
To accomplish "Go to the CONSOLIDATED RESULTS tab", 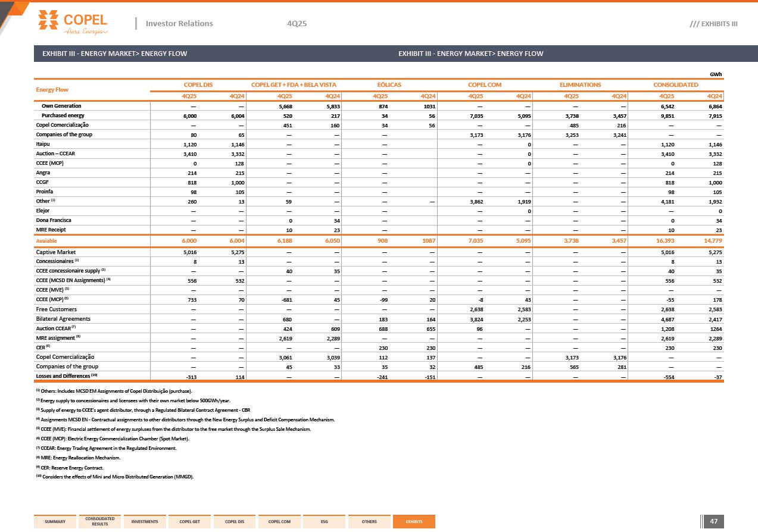I will point(99,522).
